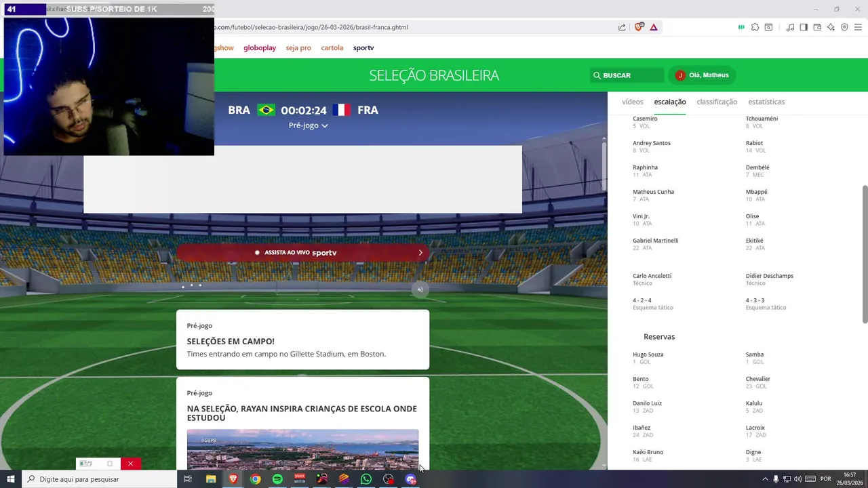
Task: Open the Olá, Matheus account button
Action: tap(703, 75)
